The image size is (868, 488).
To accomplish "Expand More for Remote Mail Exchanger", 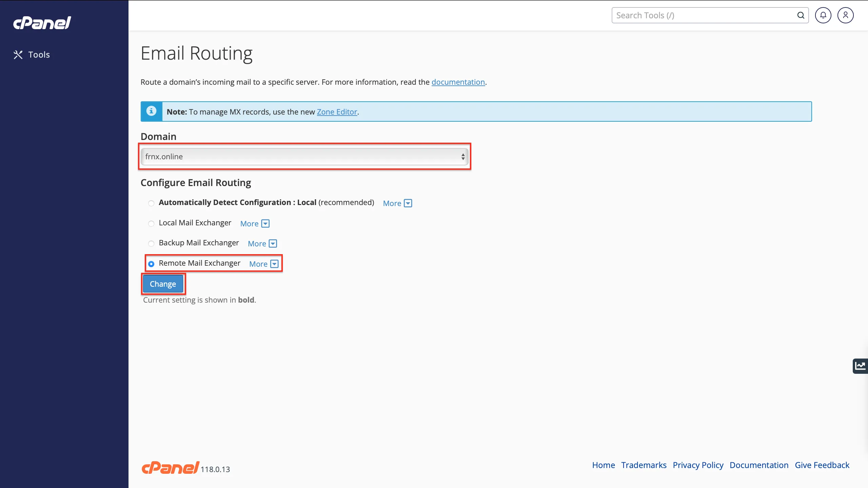I will [263, 264].
